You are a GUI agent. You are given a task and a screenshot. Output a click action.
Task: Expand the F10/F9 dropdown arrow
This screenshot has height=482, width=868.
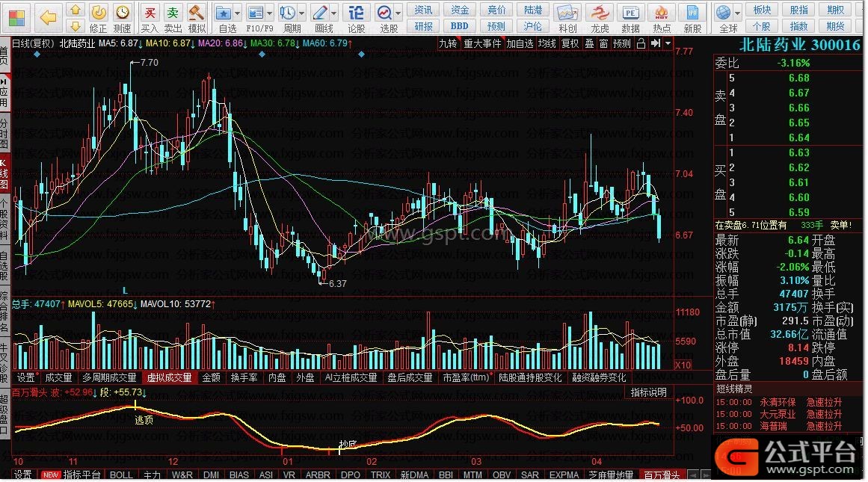point(270,13)
